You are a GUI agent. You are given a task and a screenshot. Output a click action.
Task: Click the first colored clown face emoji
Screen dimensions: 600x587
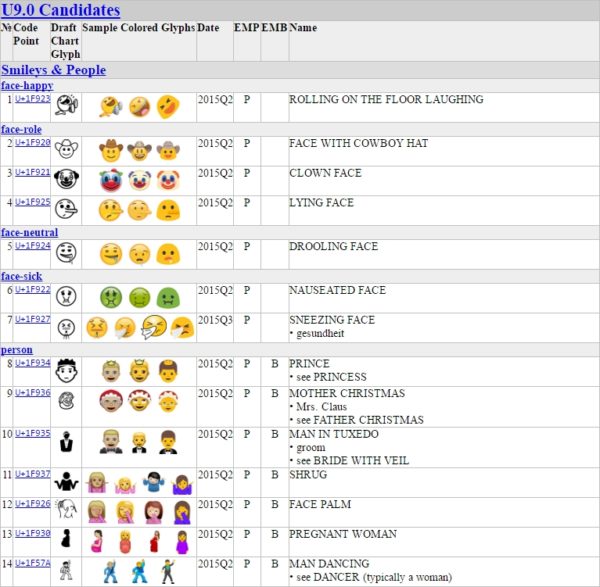tap(111, 180)
